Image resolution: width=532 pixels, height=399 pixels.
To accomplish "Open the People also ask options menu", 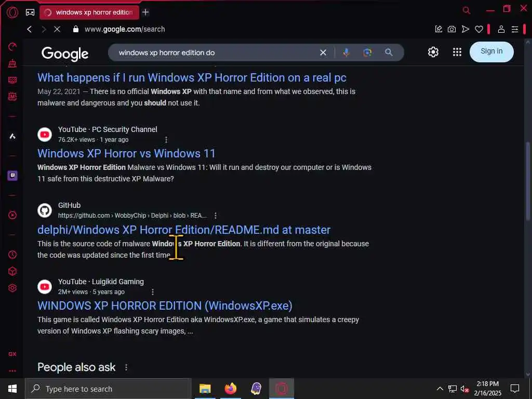I will click(126, 367).
